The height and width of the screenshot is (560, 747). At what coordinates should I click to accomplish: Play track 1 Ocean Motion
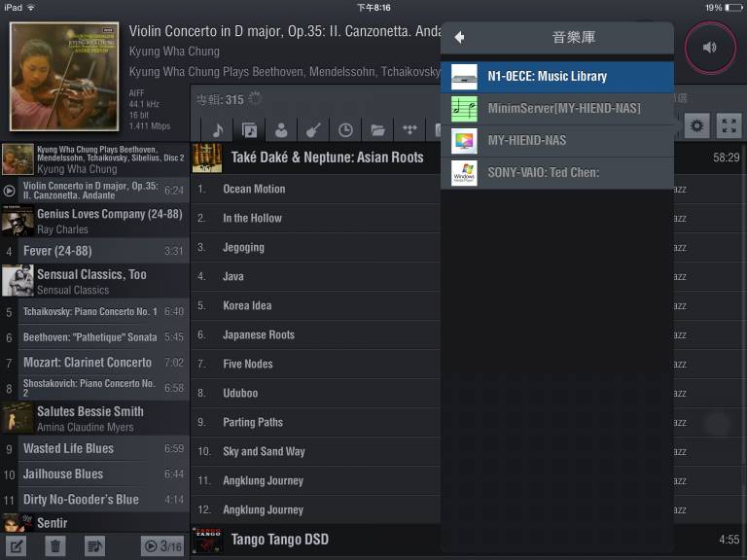click(x=315, y=189)
